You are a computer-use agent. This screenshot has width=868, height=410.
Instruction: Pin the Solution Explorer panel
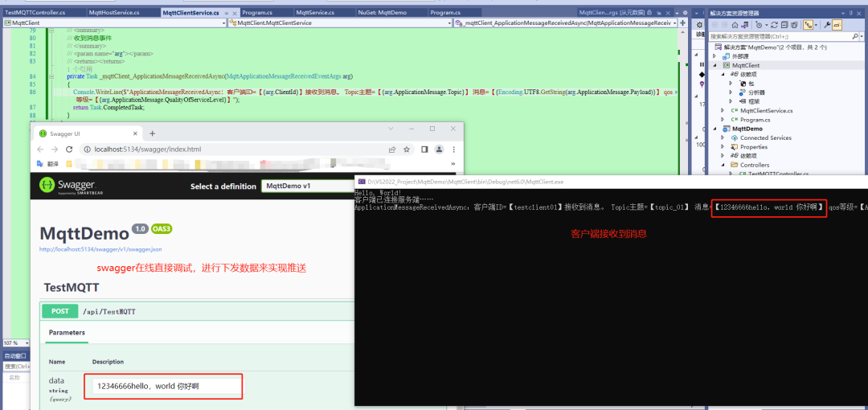pyautogui.click(x=851, y=14)
